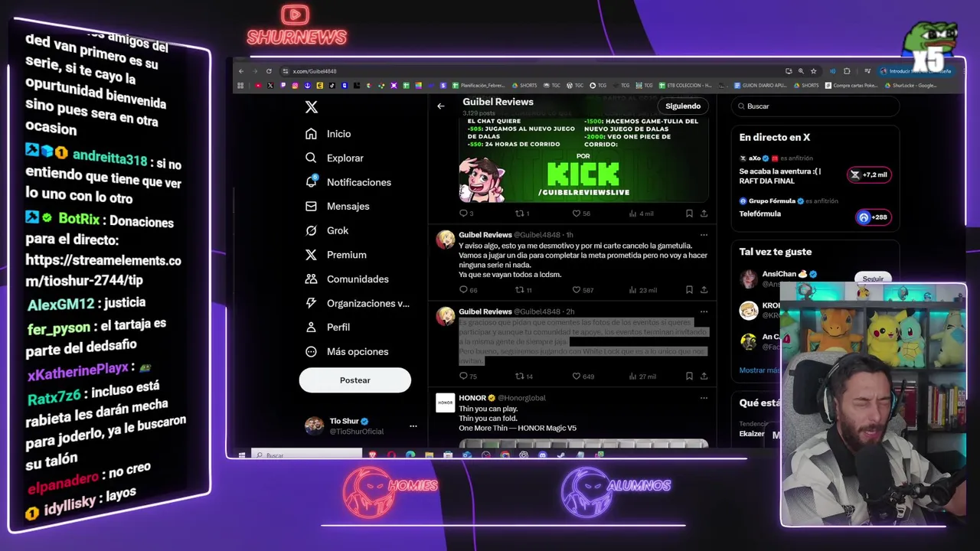
Task: Open more menu on Guibel's 1h tweet
Action: (704, 235)
